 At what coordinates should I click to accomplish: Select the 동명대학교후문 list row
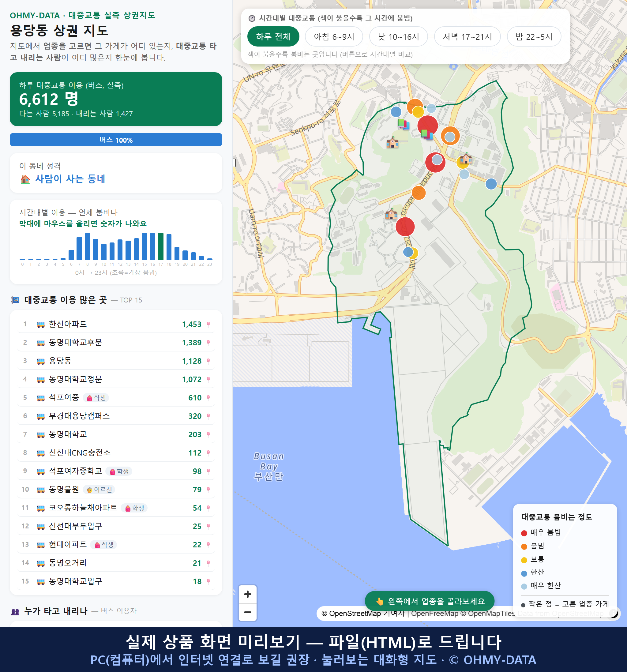116,342
